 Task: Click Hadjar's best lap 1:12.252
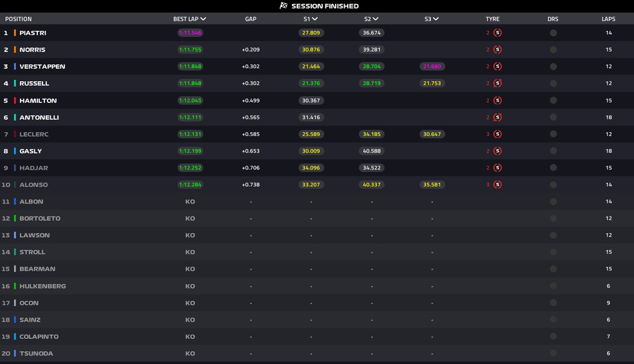[x=190, y=168]
